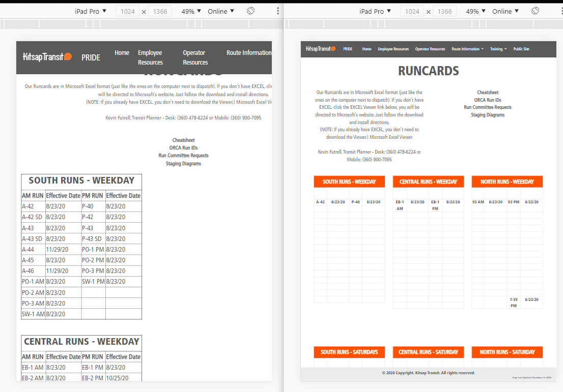Image resolution: width=563 pixels, height=392 pixels.
Task: Open the three-dot options menu in the left pane
Action: click(277, 11)
